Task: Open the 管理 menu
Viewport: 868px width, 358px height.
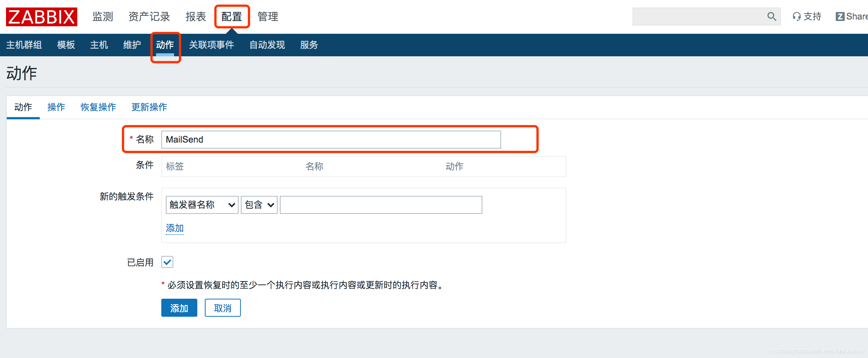Action: [268, 17]
